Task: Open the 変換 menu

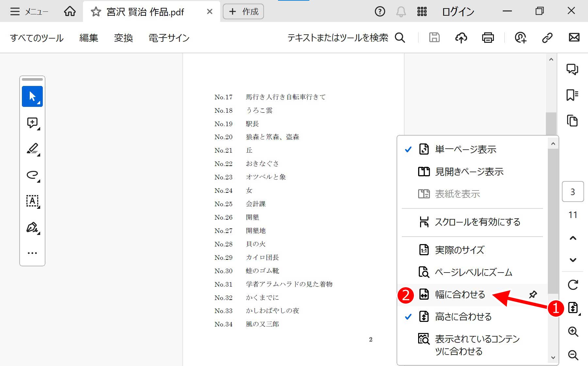Action: (123, 38)
